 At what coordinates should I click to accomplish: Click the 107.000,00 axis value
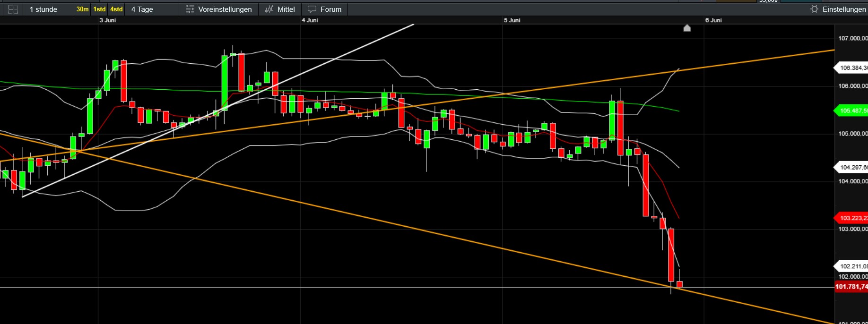pyautogui.click(x=853, y=38)
